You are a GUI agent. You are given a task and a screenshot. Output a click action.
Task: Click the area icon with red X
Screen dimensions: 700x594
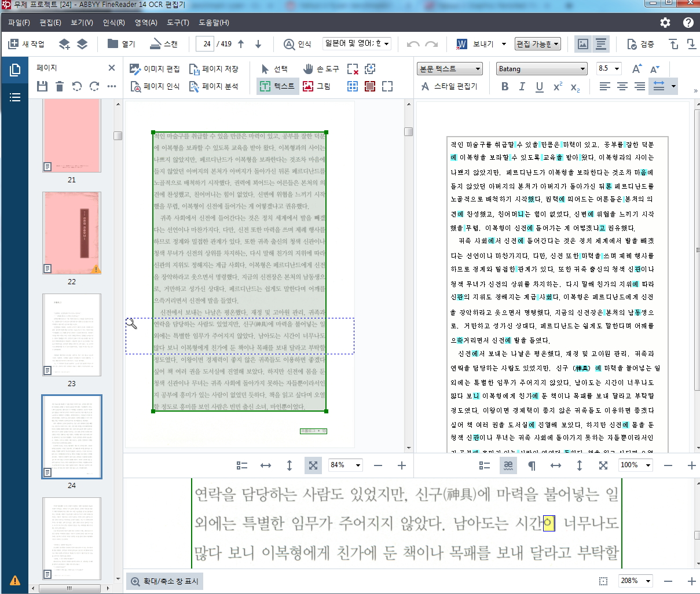(x=353, y=69)
